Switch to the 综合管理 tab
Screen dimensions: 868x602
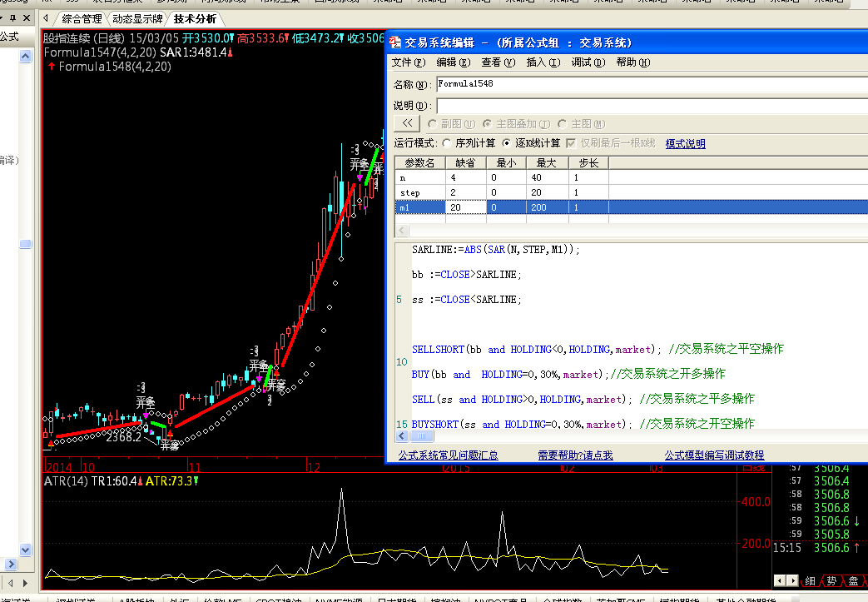pos(82,19)
